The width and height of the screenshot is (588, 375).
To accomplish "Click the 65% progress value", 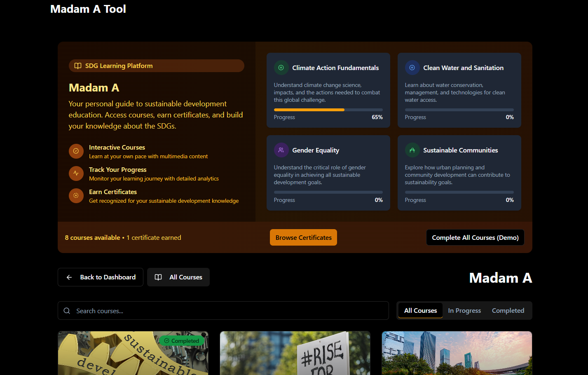I will tap(377, 117).
